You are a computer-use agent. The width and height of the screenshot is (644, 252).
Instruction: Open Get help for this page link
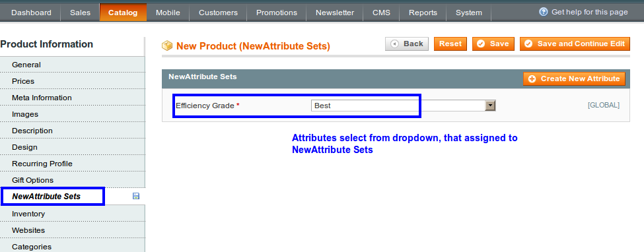pyautogui.click(x=589, y=12)
